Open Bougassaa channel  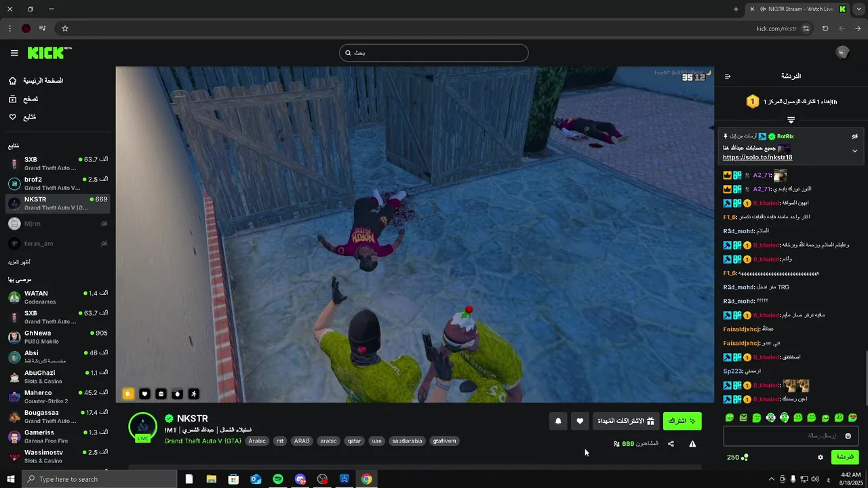[x=58, y=416]
